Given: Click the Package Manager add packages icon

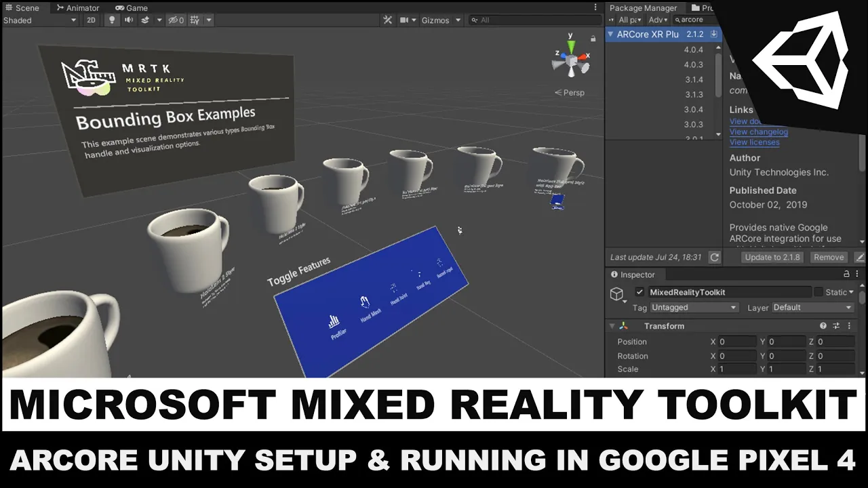Looking at the screenshot, I should tap(612, 20).
